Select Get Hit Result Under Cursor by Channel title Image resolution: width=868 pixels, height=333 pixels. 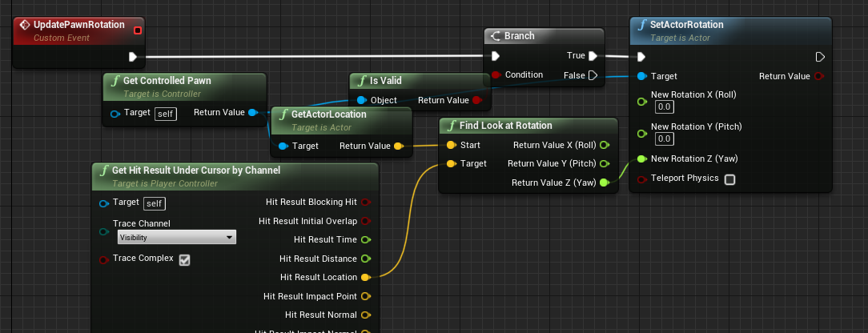click(196, 171)
